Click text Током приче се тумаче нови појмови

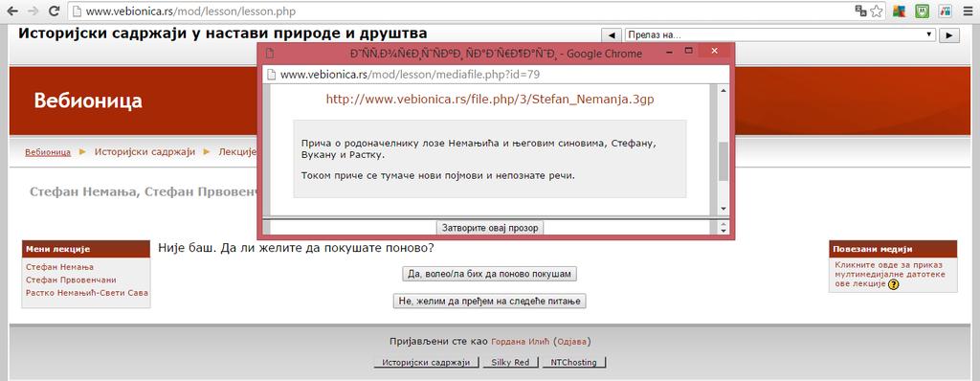[x=437, y=176]
